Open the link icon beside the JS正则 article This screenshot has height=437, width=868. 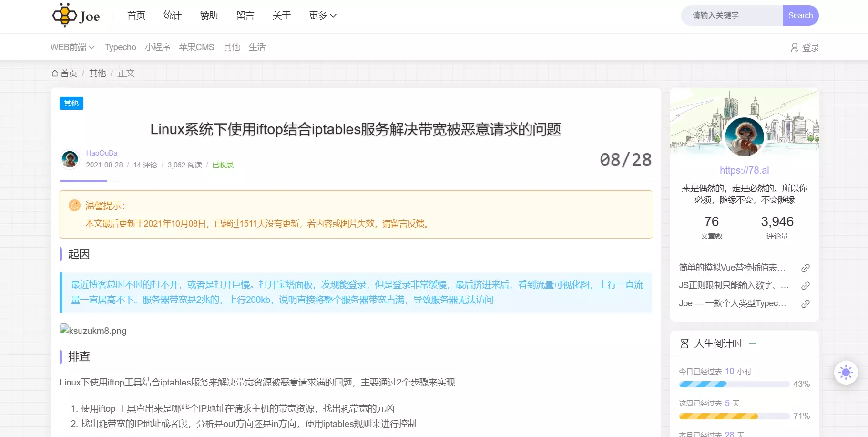pos(806,285)
